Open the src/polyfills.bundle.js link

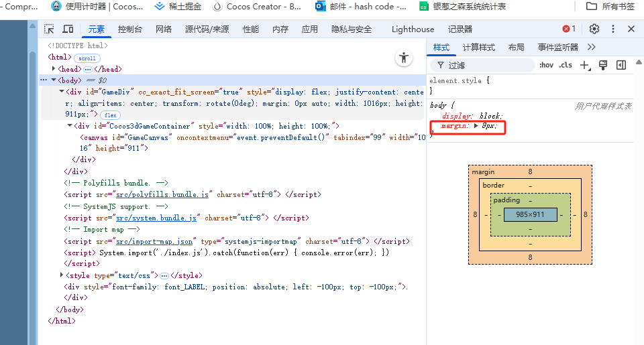[162, 194]
